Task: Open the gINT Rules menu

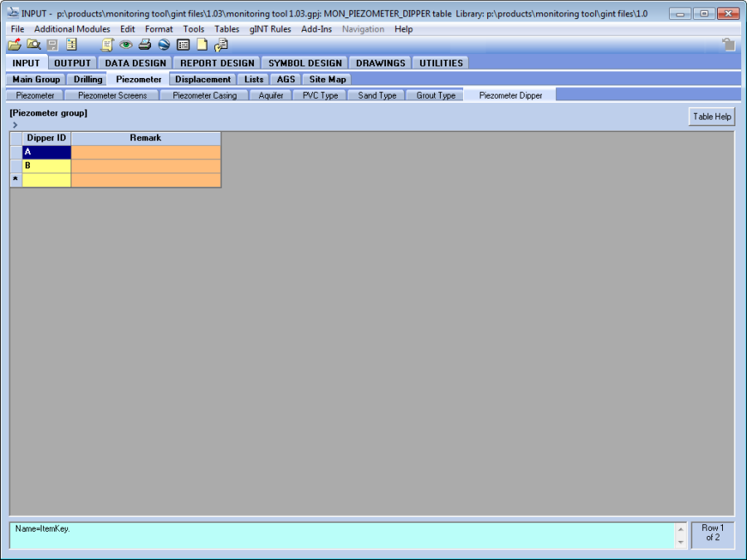Action: [270, 29]
